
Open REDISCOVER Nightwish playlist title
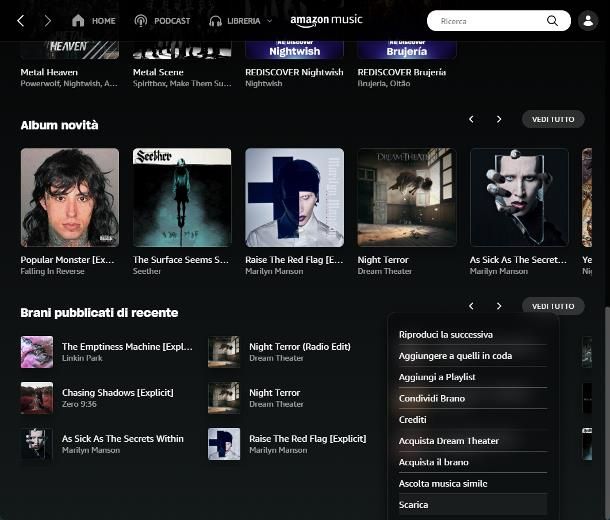[294, 72]
